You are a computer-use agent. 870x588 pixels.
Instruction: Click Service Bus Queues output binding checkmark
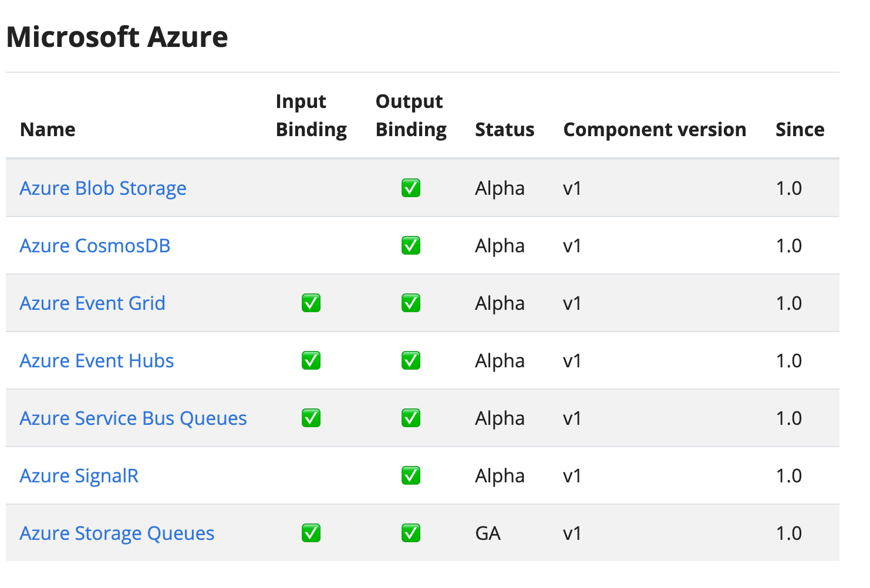[x=411, y=418]
